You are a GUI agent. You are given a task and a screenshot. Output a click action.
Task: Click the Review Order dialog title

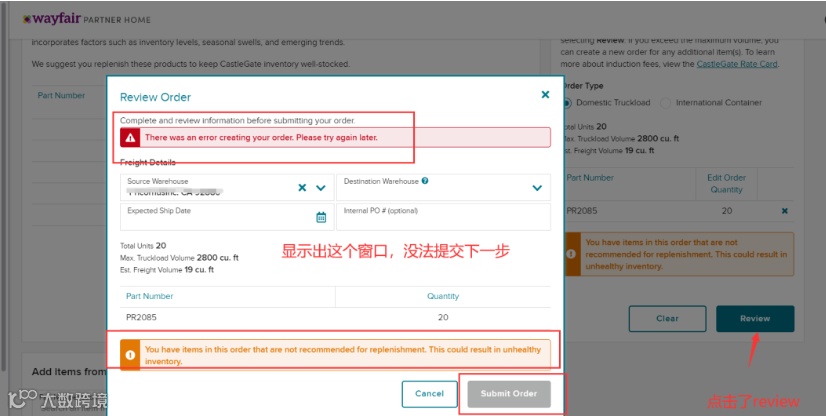155,97
